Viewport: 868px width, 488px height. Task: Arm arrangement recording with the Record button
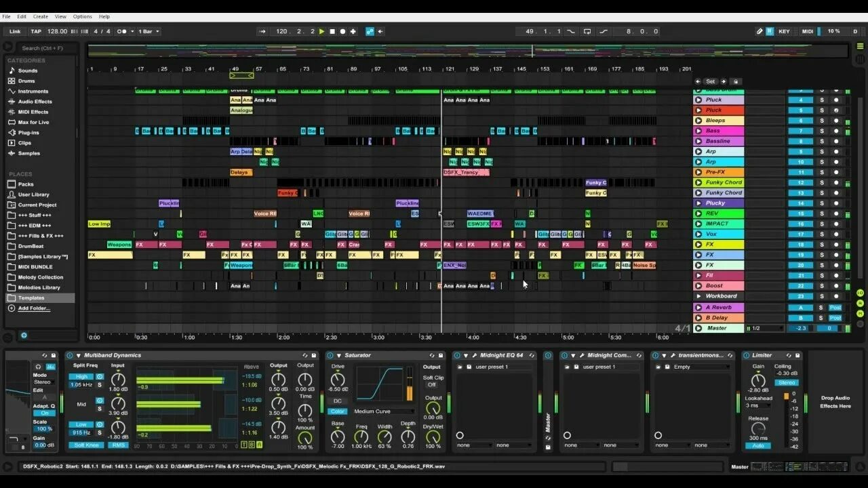342,31
